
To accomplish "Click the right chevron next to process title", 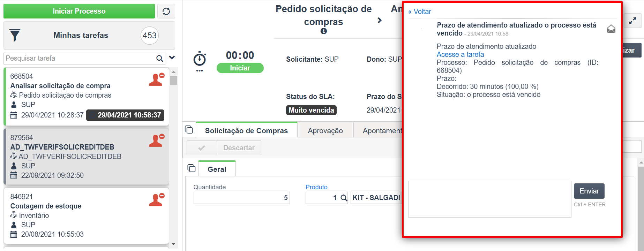I will (380, 21).
